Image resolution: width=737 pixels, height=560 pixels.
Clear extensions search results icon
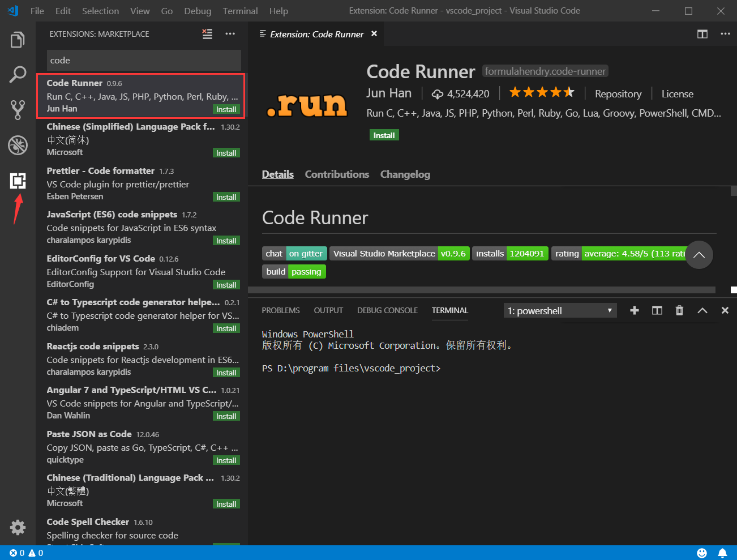coord(208,34)
